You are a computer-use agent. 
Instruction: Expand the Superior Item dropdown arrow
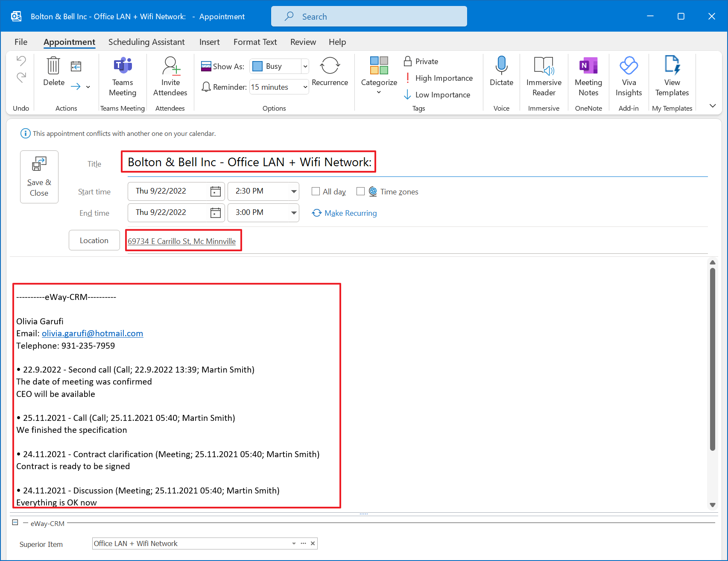click(x=294, y=543)
